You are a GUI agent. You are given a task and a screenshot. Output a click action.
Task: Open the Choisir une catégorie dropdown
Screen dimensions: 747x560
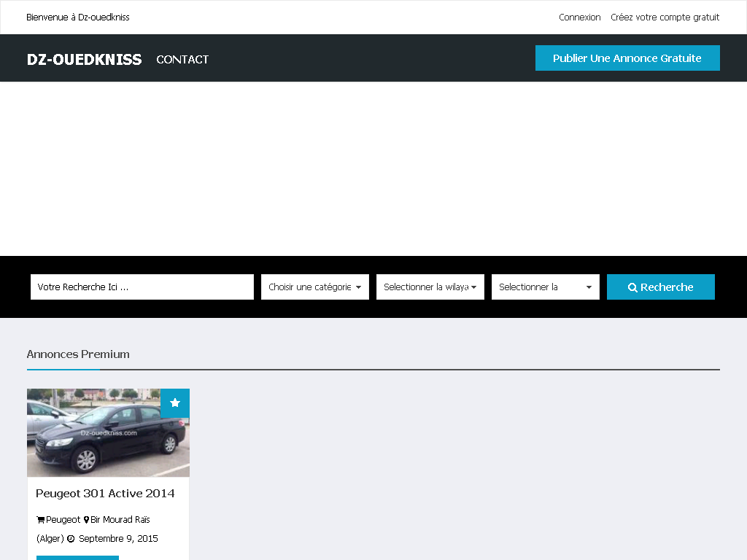click(315, 287)
